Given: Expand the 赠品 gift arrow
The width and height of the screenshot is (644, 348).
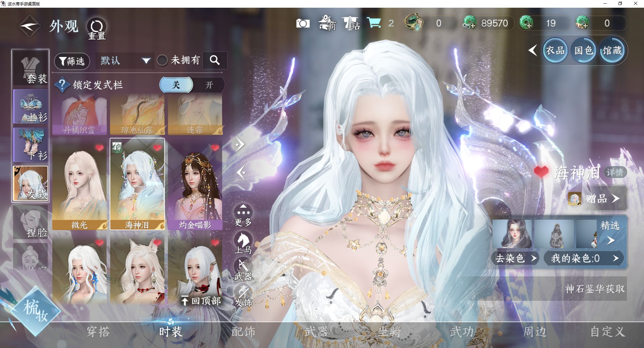Looking at the screenshot, I should [x=615, y=199].
